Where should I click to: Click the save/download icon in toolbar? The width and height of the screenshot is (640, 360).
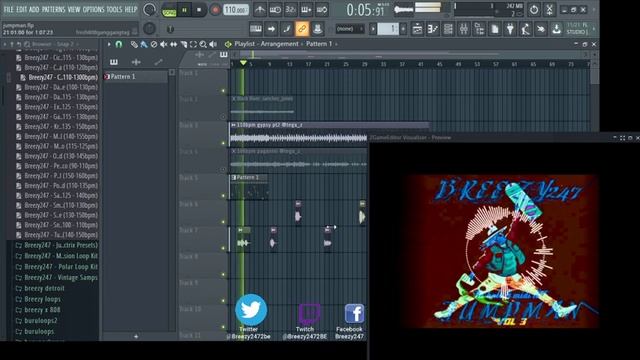556,29
